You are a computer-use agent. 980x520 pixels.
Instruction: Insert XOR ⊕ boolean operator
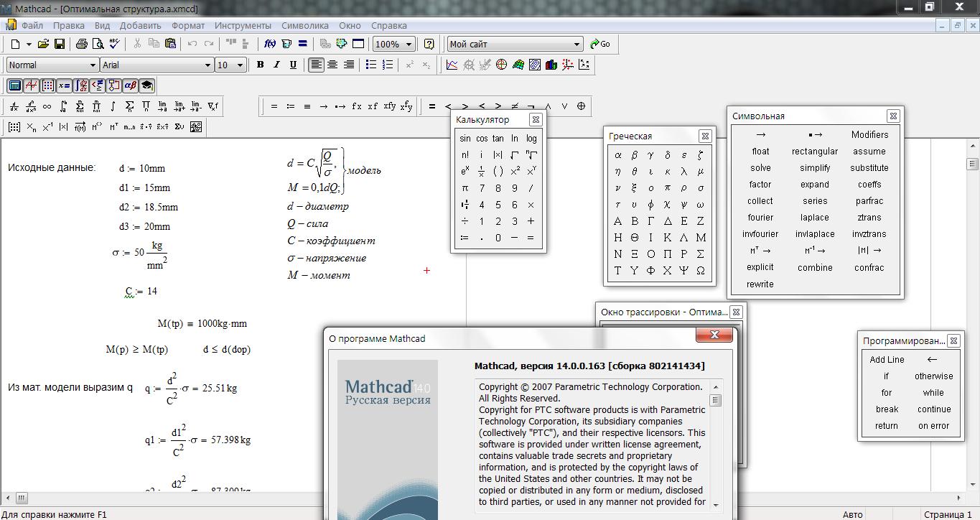[581, 106]
